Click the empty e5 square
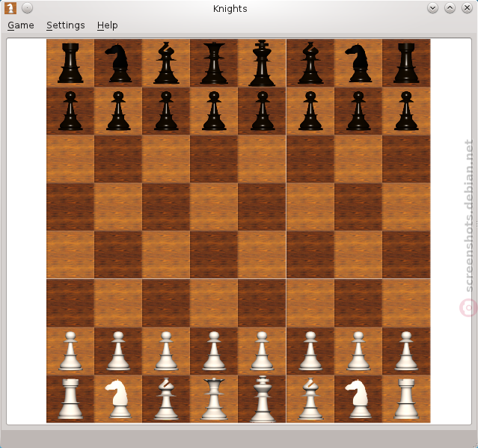 [262, 207]
